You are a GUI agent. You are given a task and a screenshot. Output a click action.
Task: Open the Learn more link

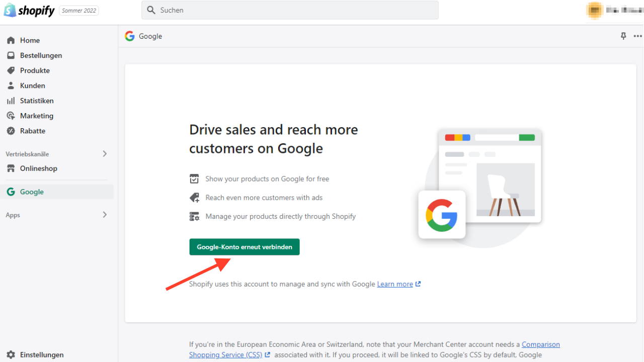click(395, 284)
